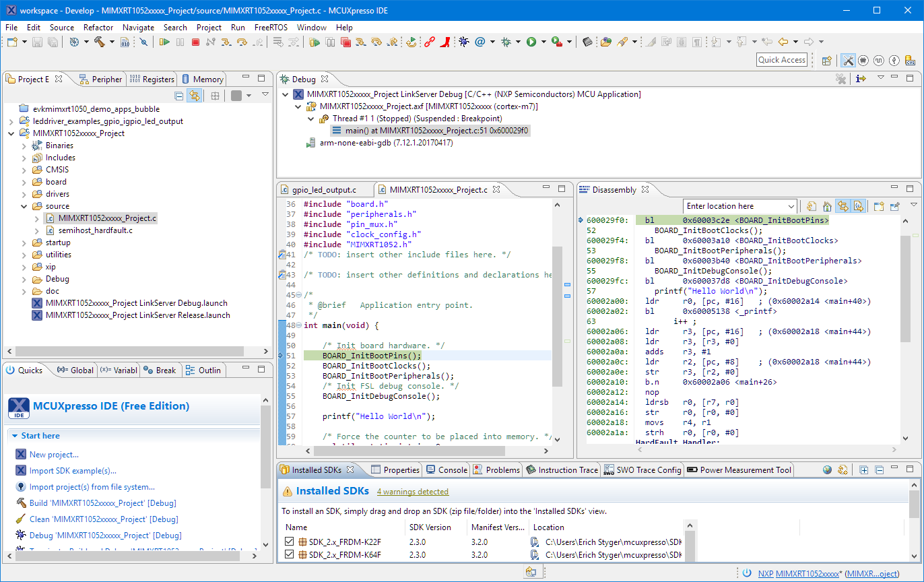Click the Suspend (pause) debug icon
The height and width of the screenshot is (582, 924).
tap(180, 42)
